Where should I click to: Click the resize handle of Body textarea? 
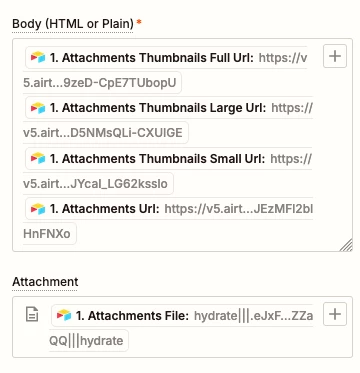pos(346,245)
